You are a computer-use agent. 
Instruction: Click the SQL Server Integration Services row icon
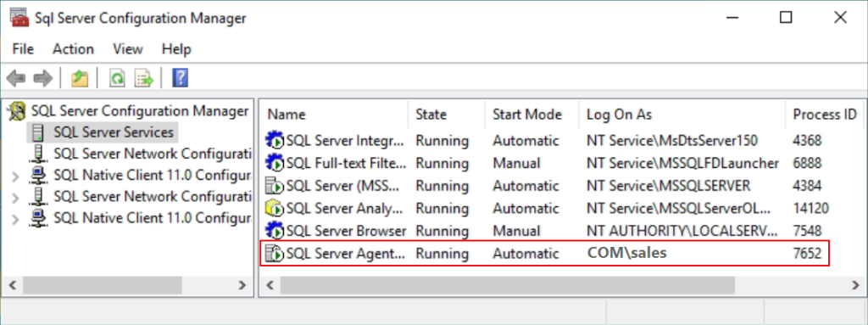click(275, 140)
